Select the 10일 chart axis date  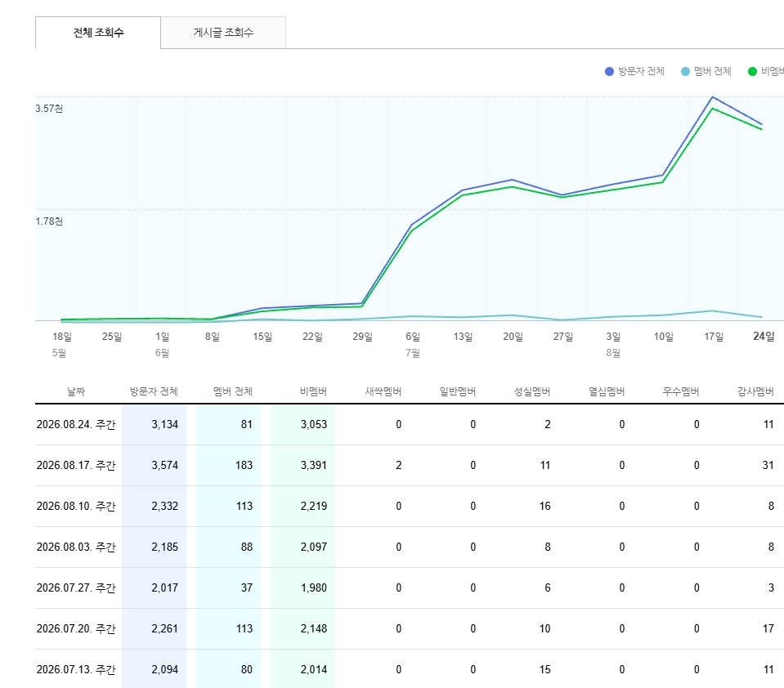point(664,337)
